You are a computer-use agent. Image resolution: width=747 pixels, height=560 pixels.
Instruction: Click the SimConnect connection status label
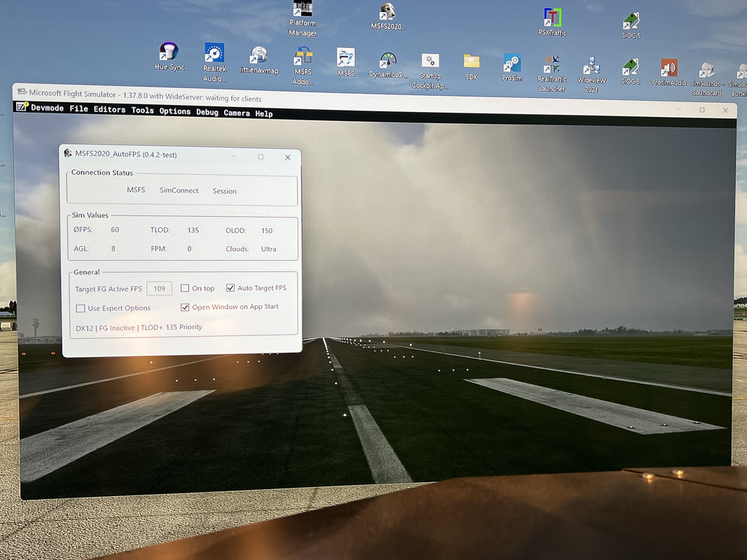pyautogui.click(x=179, y=190)
